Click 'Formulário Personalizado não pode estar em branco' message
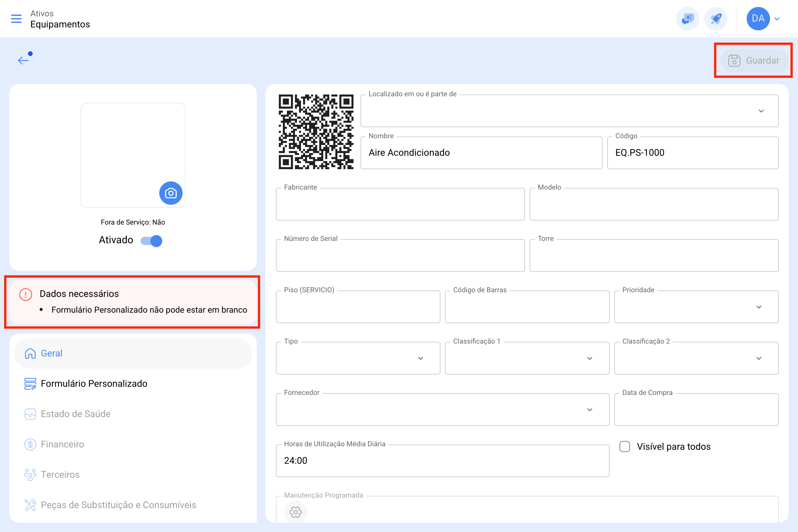This screenshot has height=532, width=798. pyautogui.click(x=149, y=310)
